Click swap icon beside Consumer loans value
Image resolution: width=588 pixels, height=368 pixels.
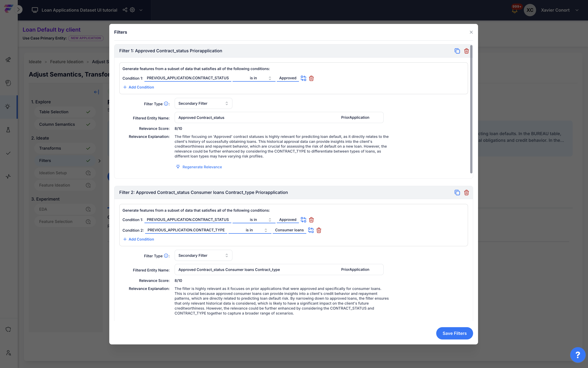coord(311,230)
